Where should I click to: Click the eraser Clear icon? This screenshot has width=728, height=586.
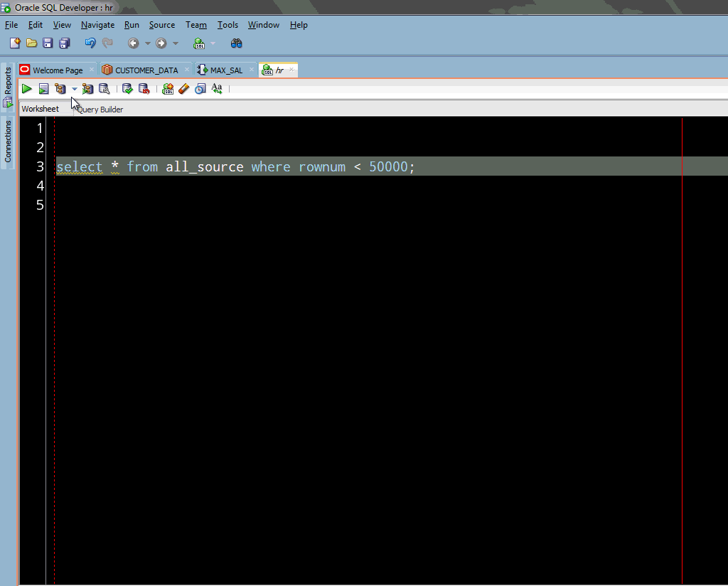click(184, 89)
